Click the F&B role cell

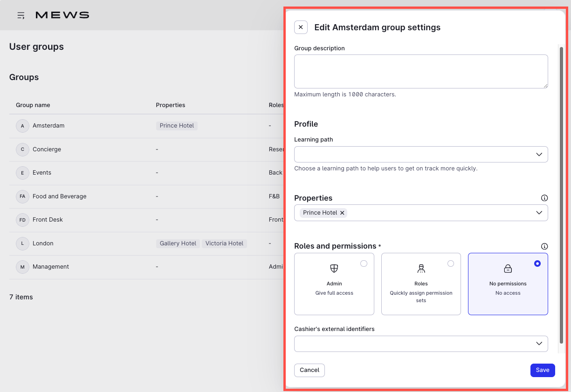[274, 196]
